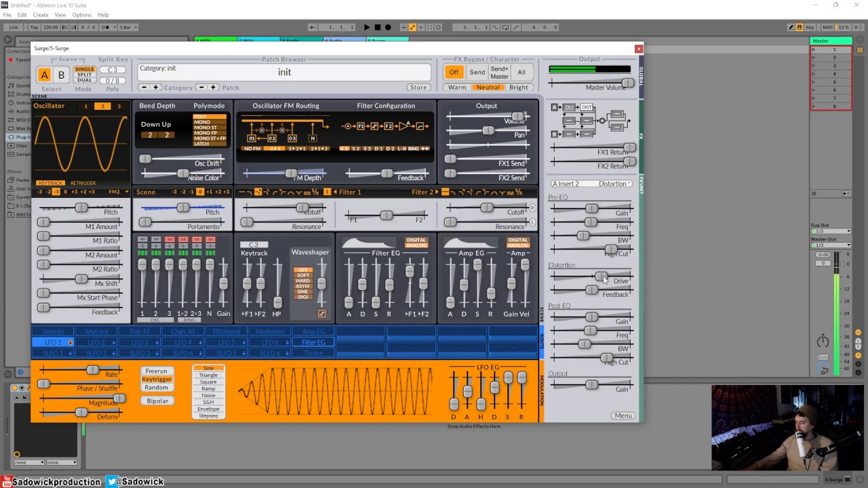868x488 pixels.
Task: Toggle oscillator KEYTRACK
Action: 50,183
